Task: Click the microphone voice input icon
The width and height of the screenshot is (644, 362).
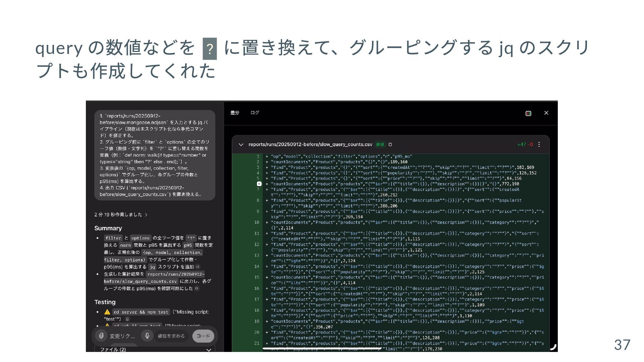Action: click(147, 336)
